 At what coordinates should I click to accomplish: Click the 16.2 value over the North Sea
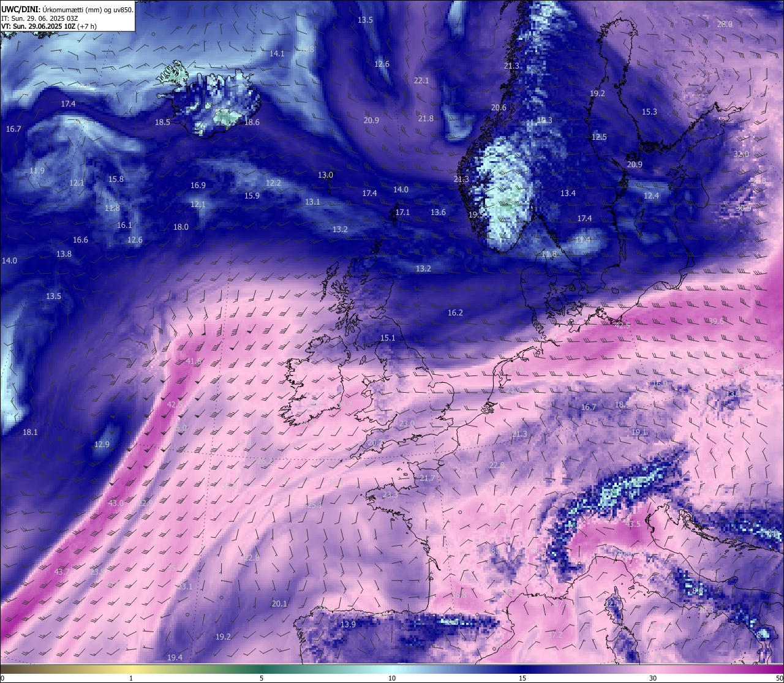coord(455,312)
